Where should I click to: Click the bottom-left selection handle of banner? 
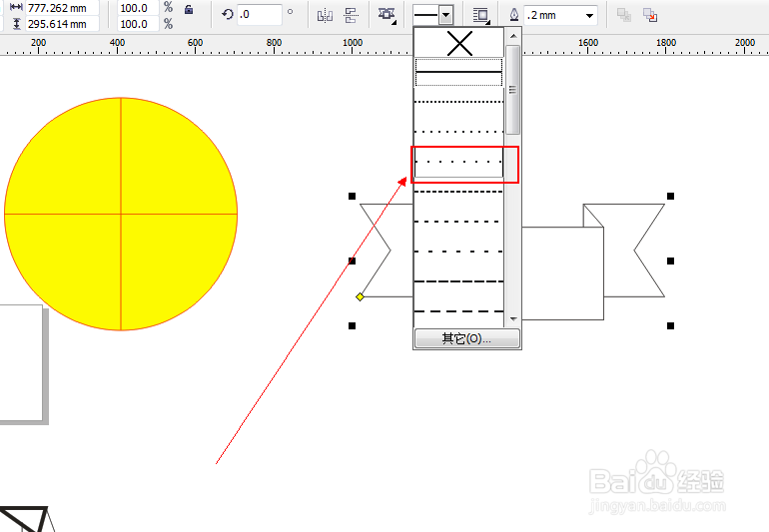353,325
